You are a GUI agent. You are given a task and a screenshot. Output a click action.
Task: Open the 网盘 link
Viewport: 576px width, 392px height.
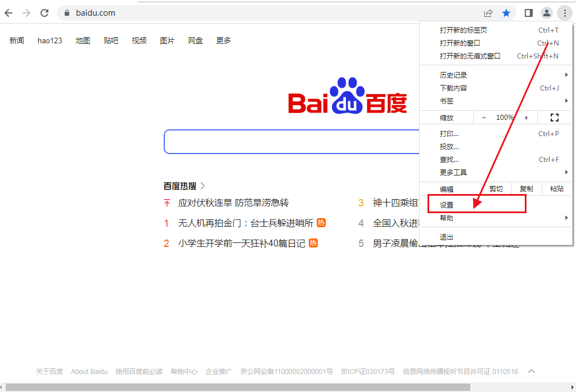pyautogui.click(x=195, y=40)
